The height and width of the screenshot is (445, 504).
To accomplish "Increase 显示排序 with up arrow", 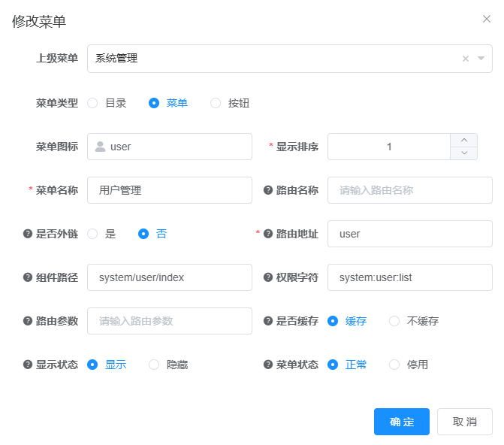I will [x=464, y=141].
